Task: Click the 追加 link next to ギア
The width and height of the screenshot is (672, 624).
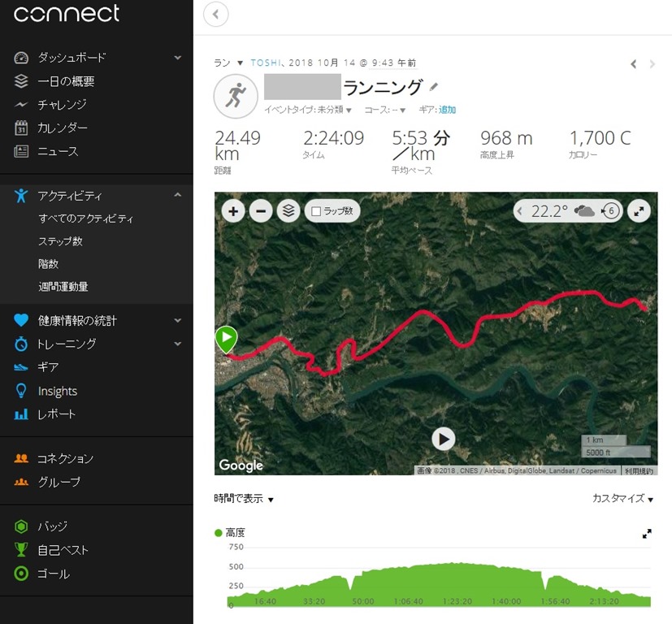Action: click(x=447, y=110)
